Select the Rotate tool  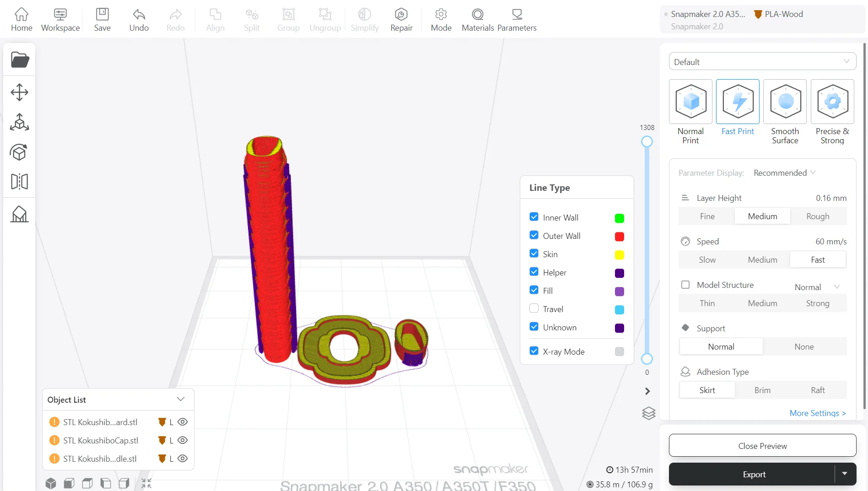pyautogui.click(x=20, y=152)
